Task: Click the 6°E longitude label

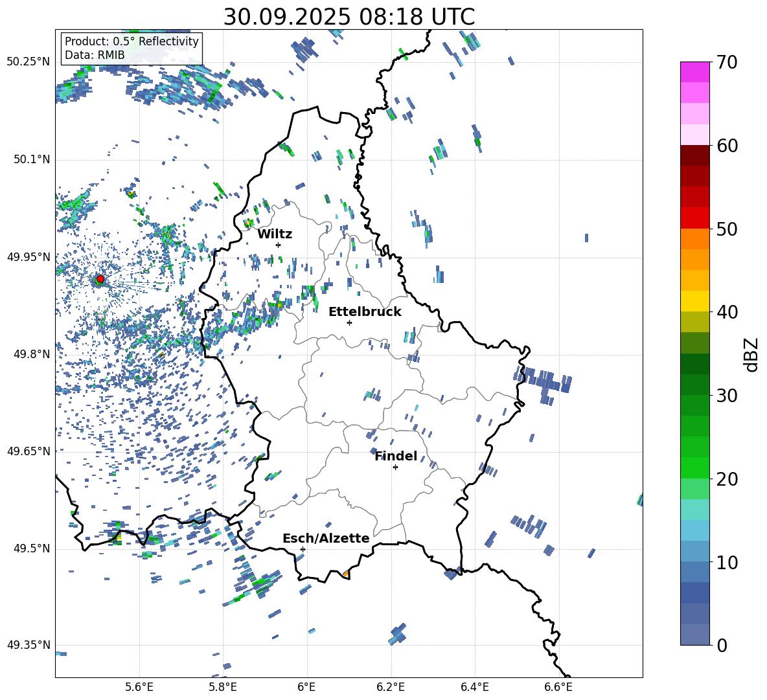Action: pos(306,688)
